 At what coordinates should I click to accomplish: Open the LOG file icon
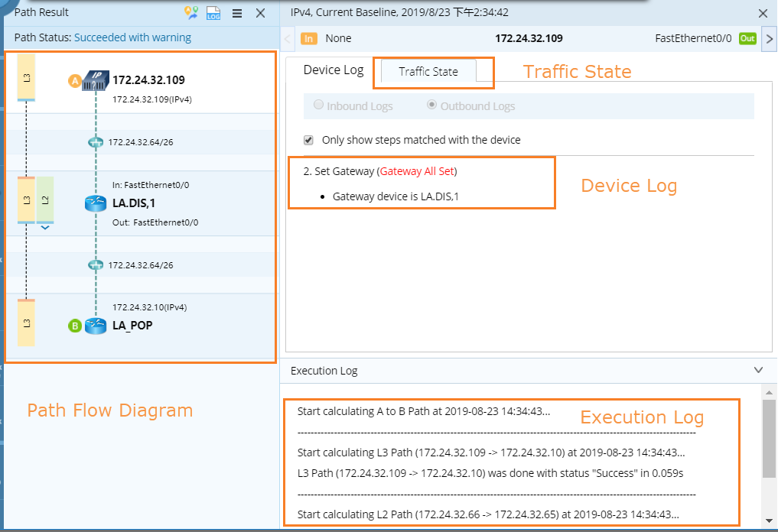pos(213,12)
